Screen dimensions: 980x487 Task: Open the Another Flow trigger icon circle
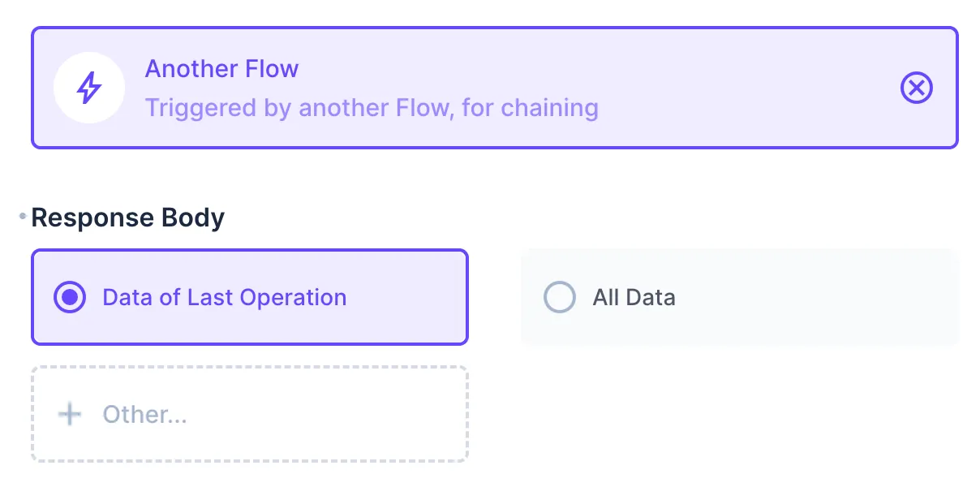coord(89,88)
